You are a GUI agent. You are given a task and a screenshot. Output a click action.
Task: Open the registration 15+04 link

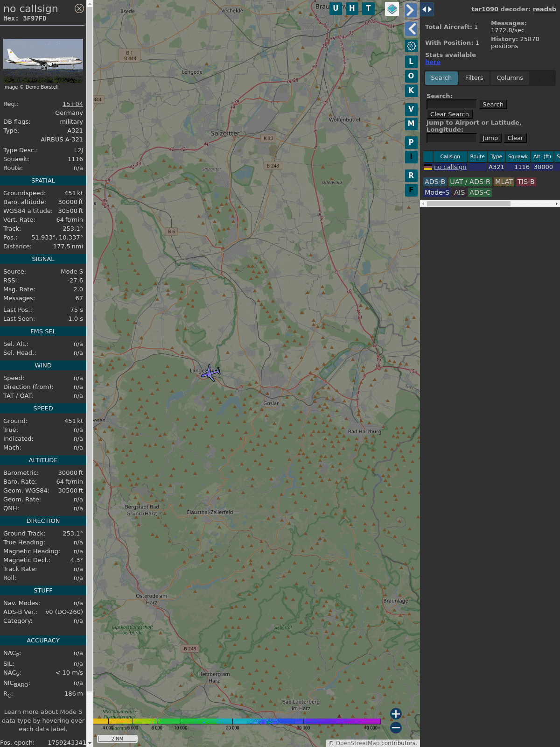tap(73, 104)
